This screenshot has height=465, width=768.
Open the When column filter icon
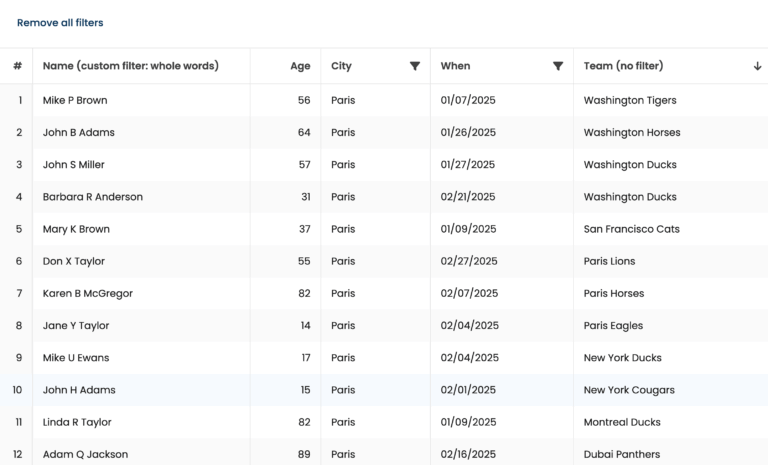(x=558, y=66)
